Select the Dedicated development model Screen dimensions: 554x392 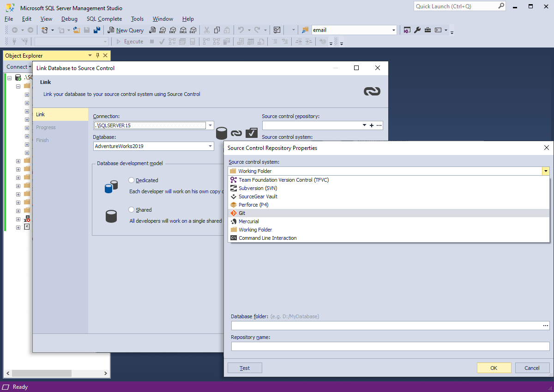[x=131, y=180]
